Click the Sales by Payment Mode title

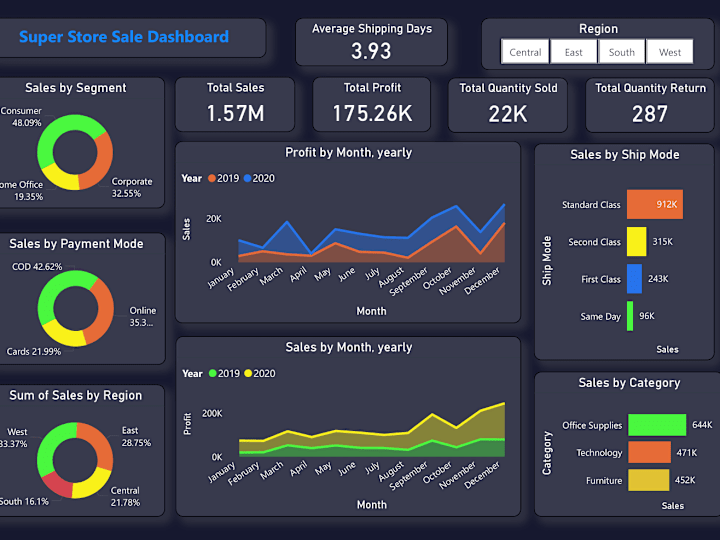coord(76,244)
